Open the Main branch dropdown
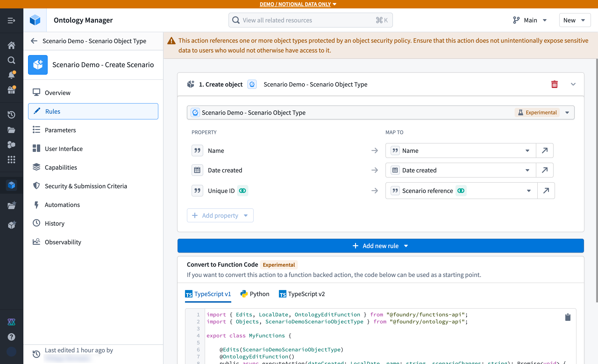This screenshot has height=364, width=598. point(530,20)
